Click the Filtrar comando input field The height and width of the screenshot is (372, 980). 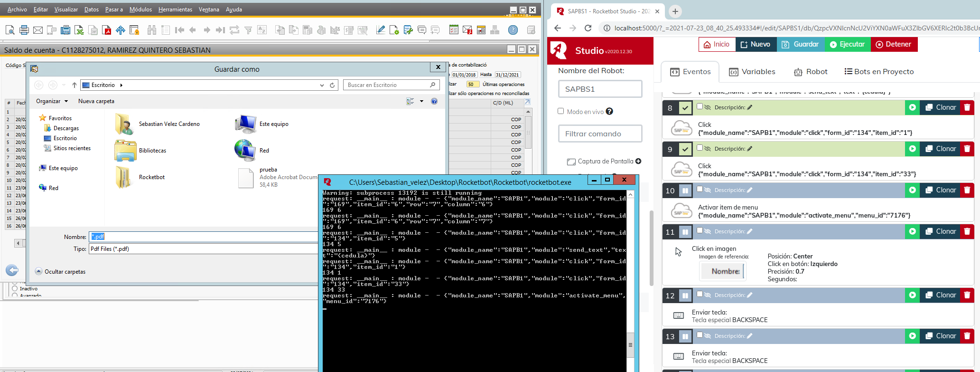click(x=600, y=134)
